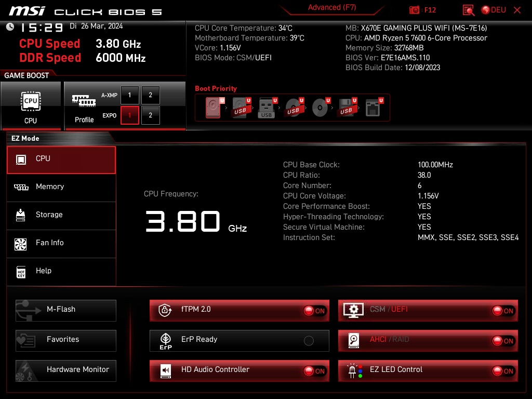Select EXPO memory profile 1
This screenshot has width=532, height=399.
(x=129, y=115)
